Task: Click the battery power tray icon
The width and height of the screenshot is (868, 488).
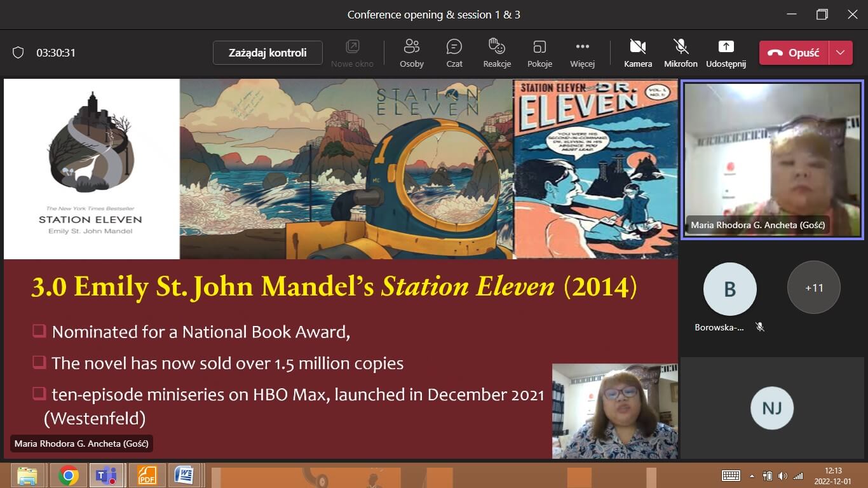Action: [x=767, y=475]
